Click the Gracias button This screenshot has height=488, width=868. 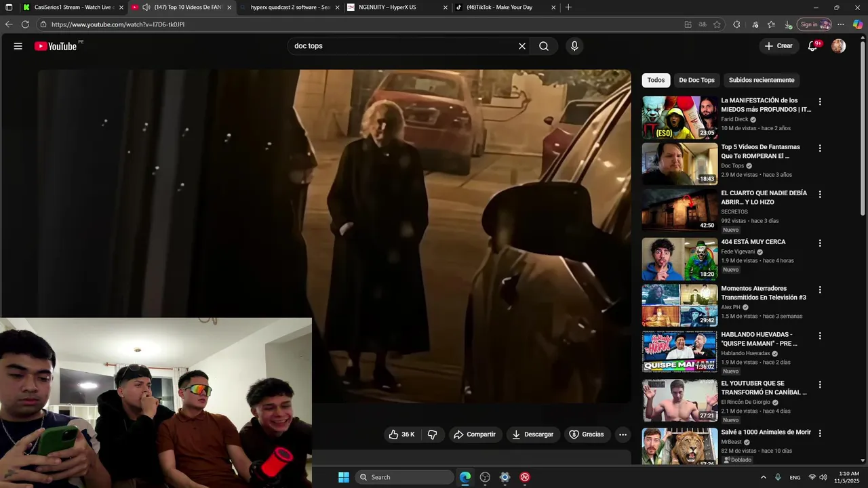[x=587, y=434]
